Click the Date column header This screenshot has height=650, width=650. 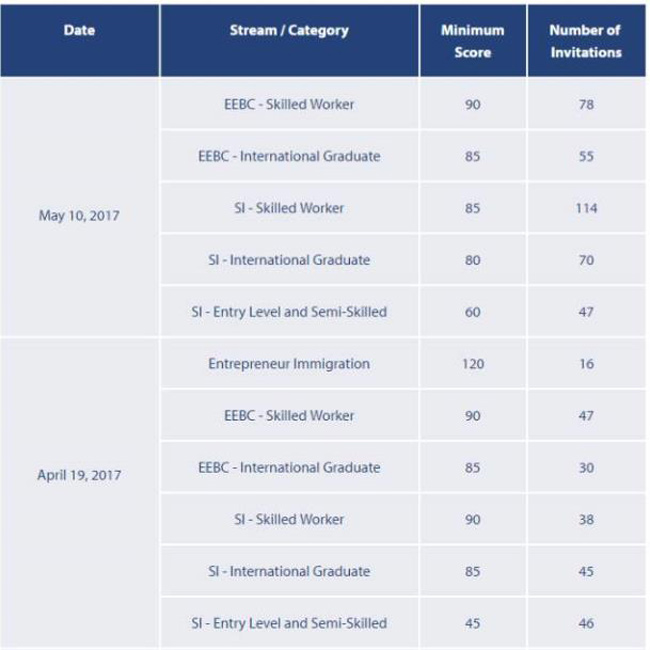(79, 30)
